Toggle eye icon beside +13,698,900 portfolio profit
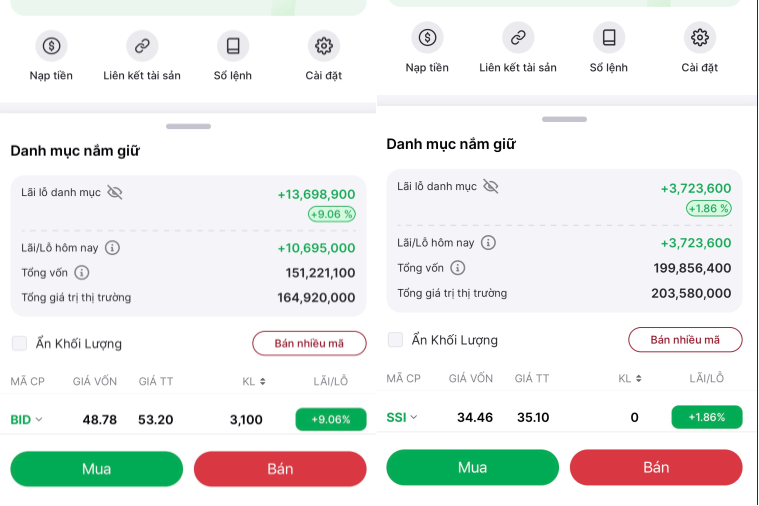The width and height of the screenshot is (759, 506). (x=115, y=192)
